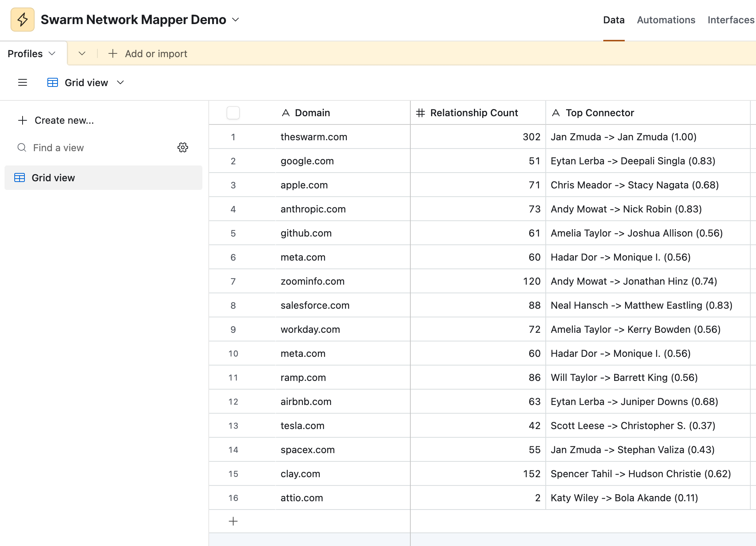Tick the select-all rows checkbox

point(233,113)
